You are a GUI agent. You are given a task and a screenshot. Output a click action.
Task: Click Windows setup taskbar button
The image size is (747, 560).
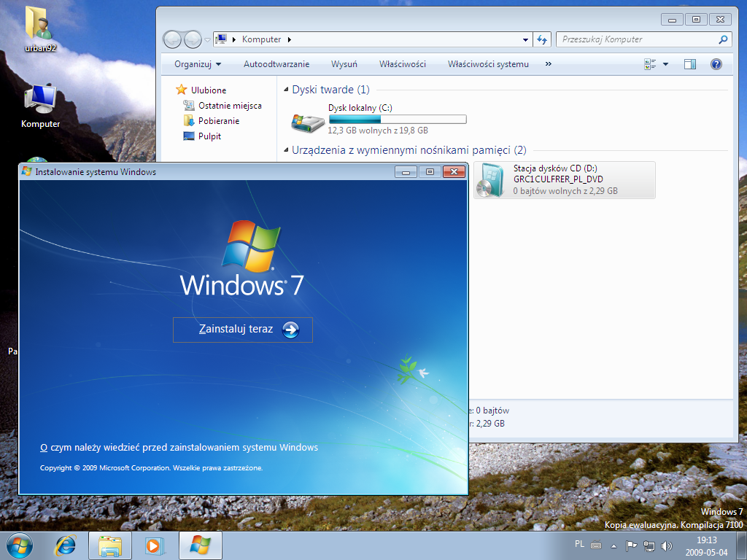pyautogui.click(x=200, y=545)
